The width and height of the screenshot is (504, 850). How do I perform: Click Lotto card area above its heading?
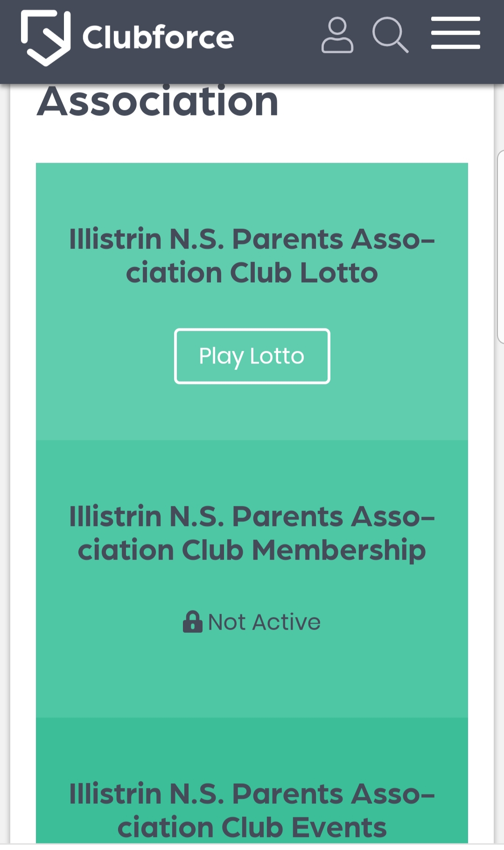coord(252,191)
